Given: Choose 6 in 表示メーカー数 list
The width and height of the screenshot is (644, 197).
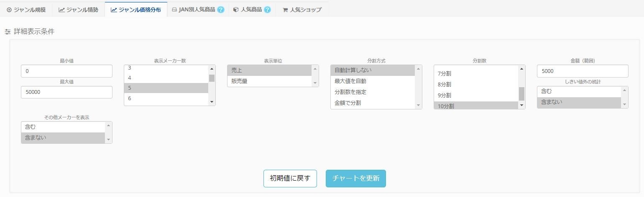Looking at the screenshot, I should 166,98.
